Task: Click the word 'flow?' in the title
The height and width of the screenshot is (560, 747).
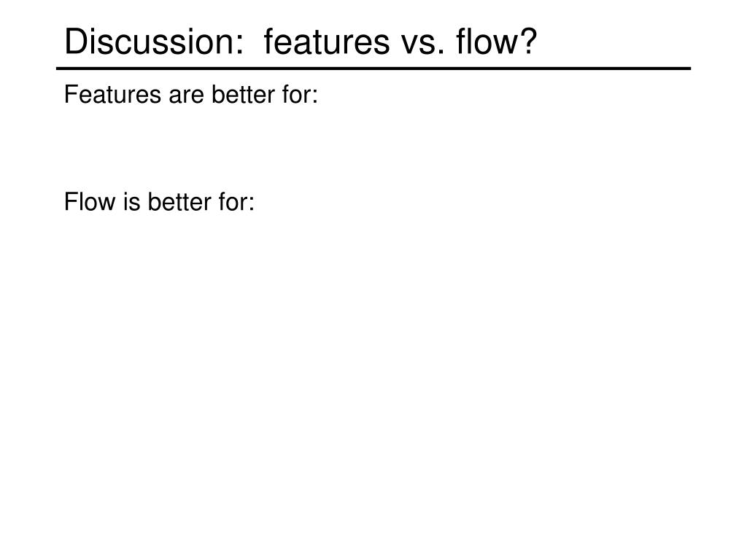Action: [x=497, y=42]
